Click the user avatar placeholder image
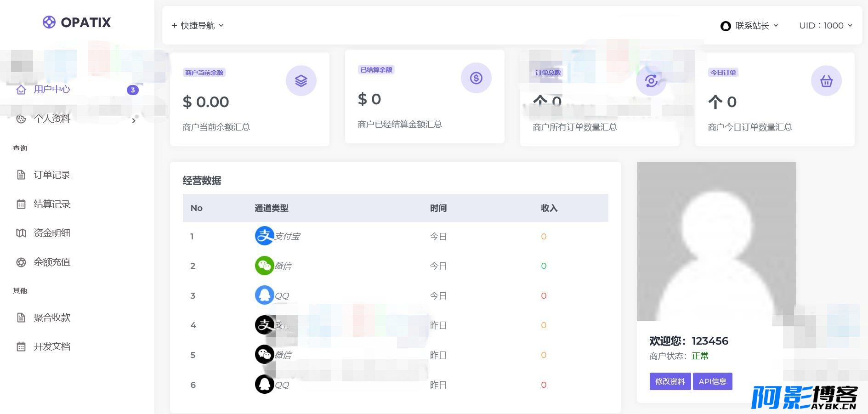Screen dimensions: 868x414 click(x=716, y=241)
